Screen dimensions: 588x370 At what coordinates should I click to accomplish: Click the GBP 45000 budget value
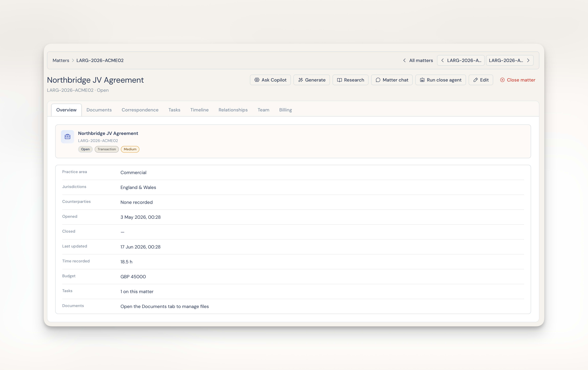pyautogui.click(x=133, y=277)
